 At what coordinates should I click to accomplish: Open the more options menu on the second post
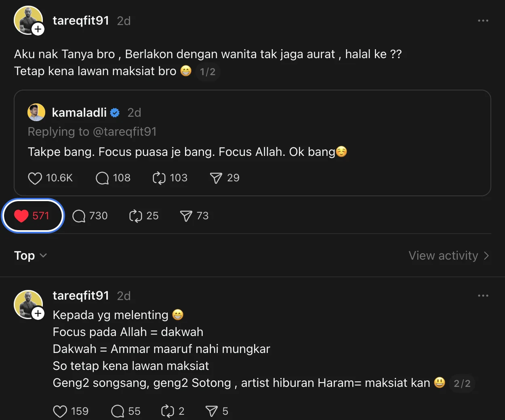[x=483, y=296]
